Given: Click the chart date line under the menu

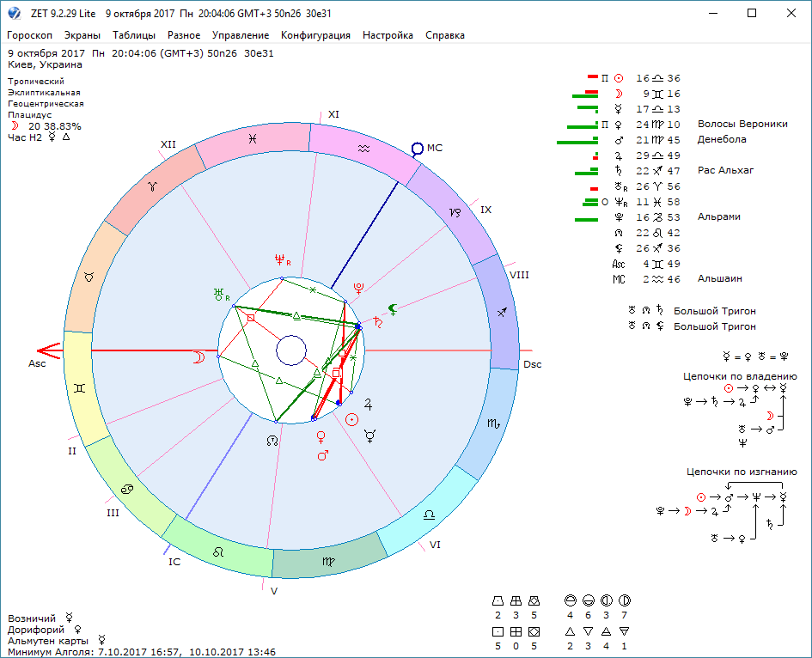Looking at the screenshot, I should (x=141, y=53).
